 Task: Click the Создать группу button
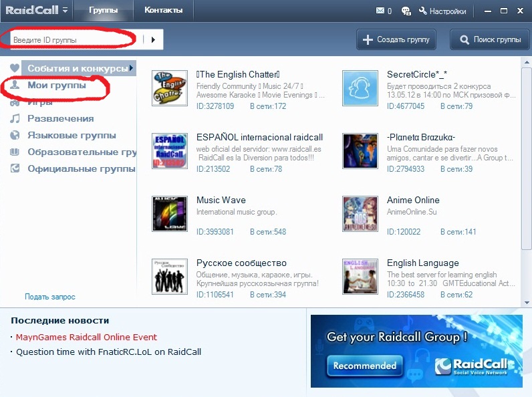(396, 39)
